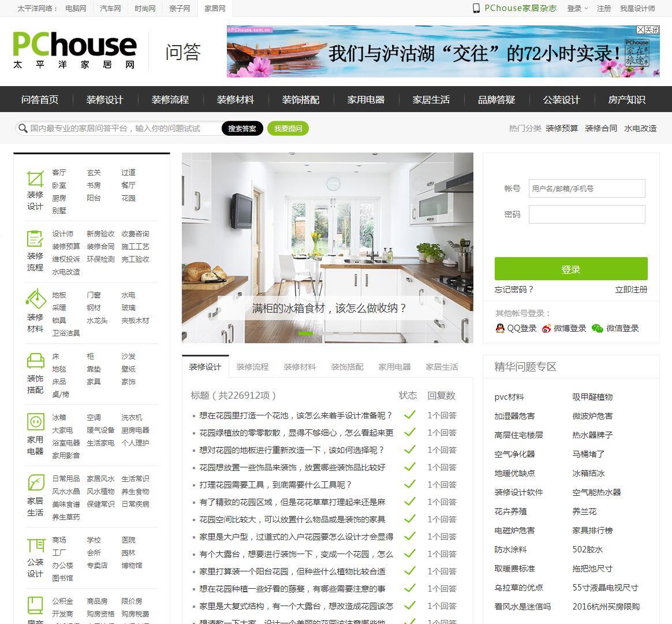
Task: Open the 空气净化器 featured topic
Action: tap(514, 454)
